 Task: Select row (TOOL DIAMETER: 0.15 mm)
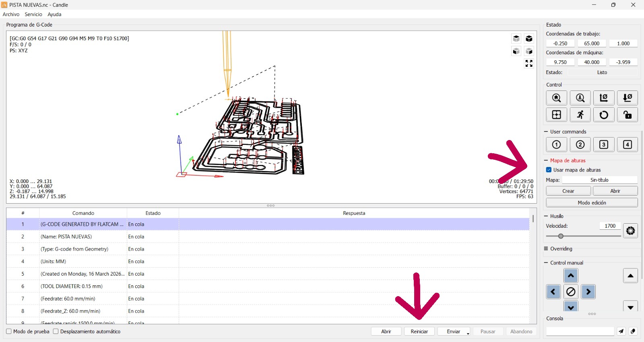click(x=268, y=286)
